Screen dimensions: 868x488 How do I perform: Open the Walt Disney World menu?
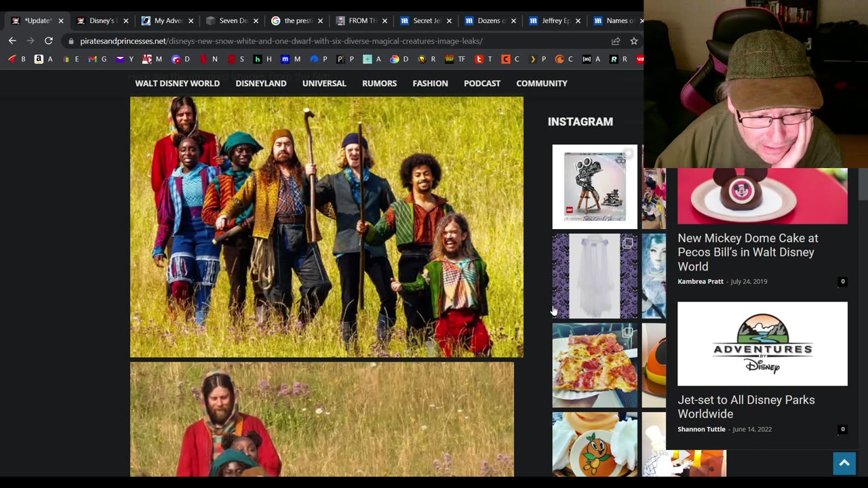click(x=178, y=83)
